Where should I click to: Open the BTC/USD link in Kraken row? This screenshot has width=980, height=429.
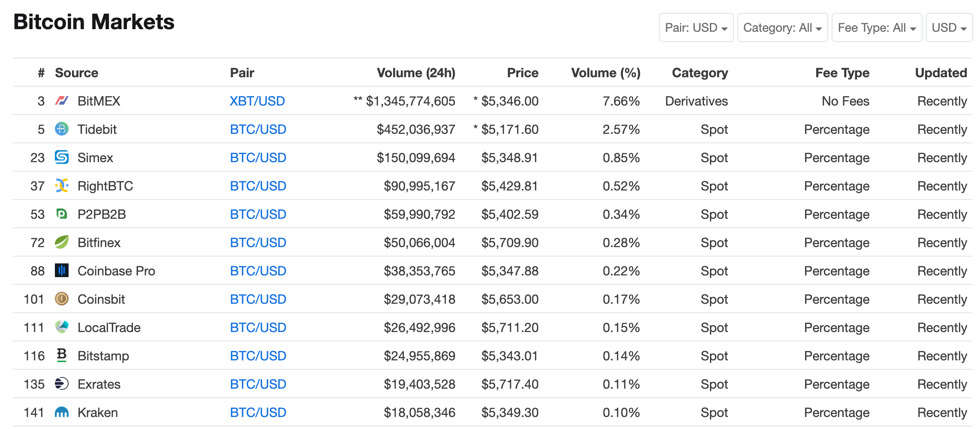click(x=258, y=412)
